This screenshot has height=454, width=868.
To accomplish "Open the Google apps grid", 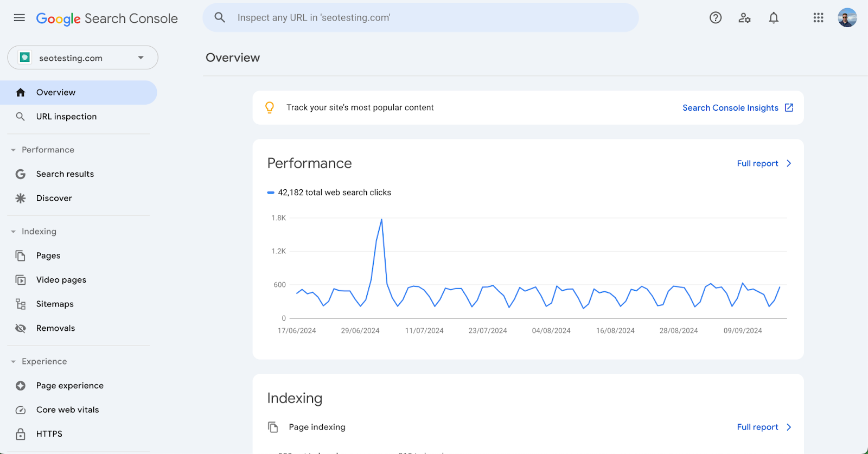I will [x=818, y=18].
